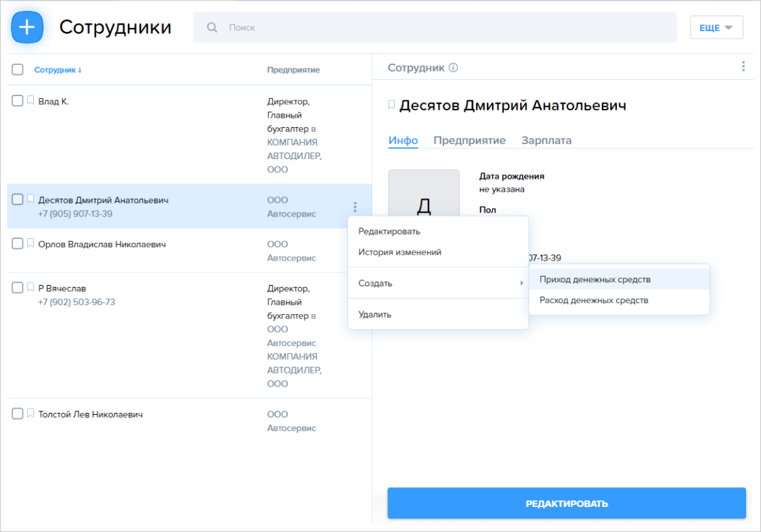Click КОМПАНИЯ АВТОДИЛЕР link in Влад К. row
This screenshot has width=761, height=532.
294,156
